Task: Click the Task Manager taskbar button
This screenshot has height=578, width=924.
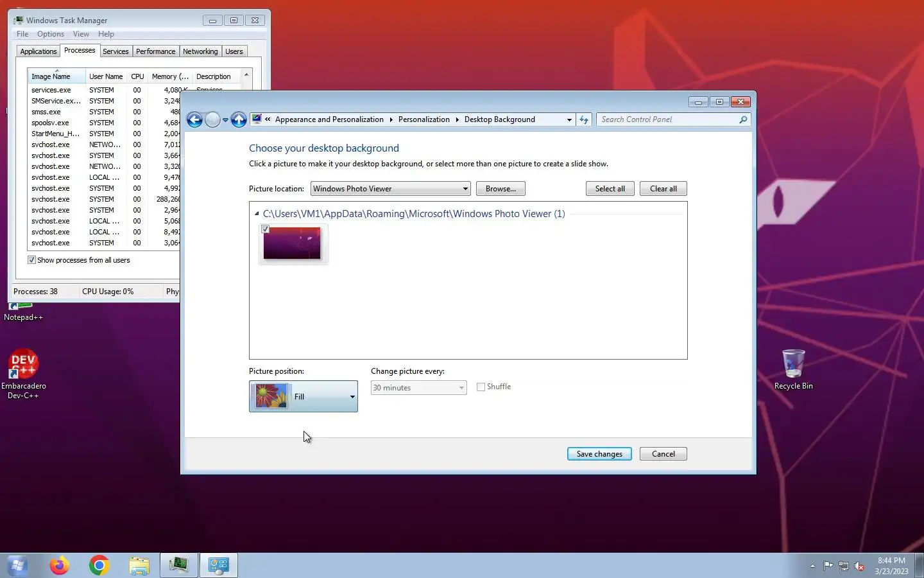Action: (179, 565)
